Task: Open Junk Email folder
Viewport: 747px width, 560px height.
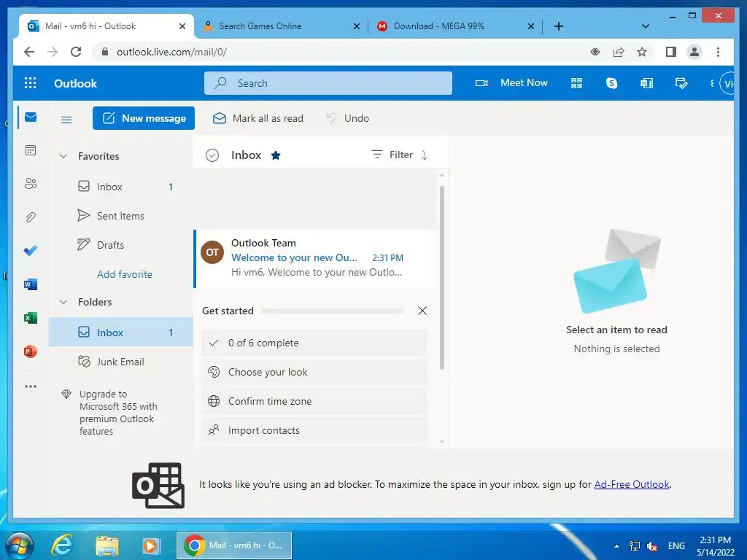Action: pos(120,362)
